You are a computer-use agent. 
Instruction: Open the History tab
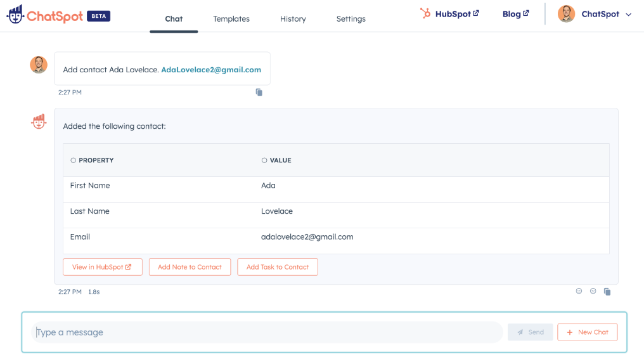pyautogui.click(x=293, y=19)
